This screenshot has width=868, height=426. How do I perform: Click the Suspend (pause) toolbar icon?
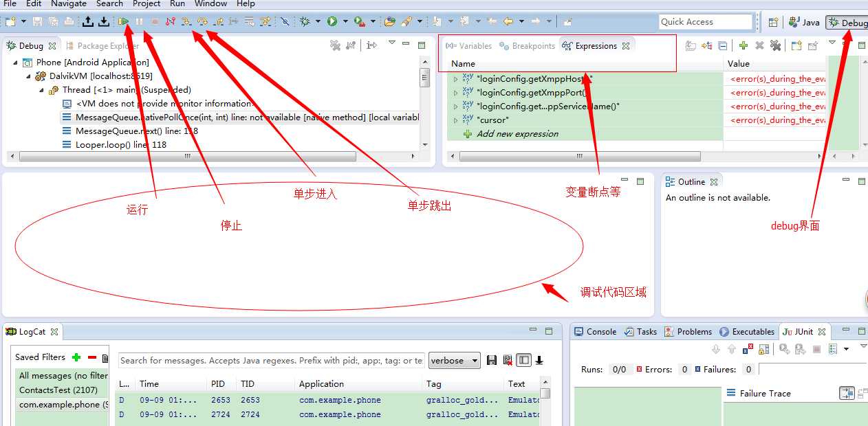point(140,22)
